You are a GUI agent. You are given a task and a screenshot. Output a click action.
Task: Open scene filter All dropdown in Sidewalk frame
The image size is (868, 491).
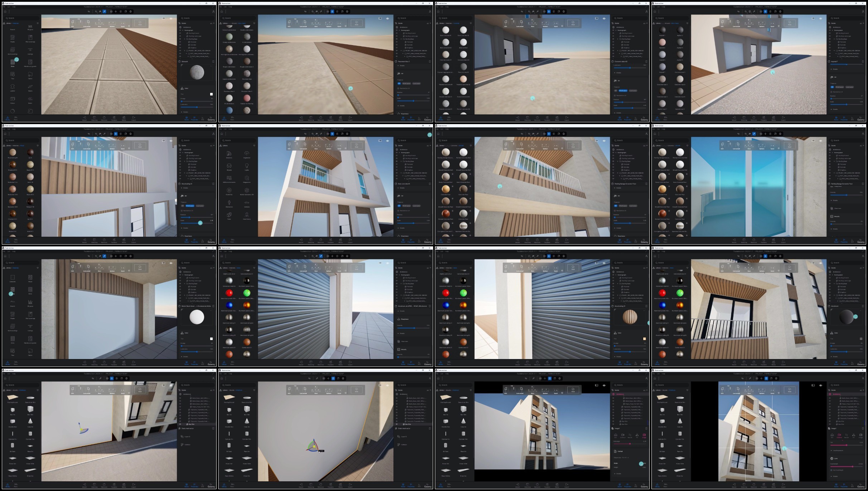[212, 23]
